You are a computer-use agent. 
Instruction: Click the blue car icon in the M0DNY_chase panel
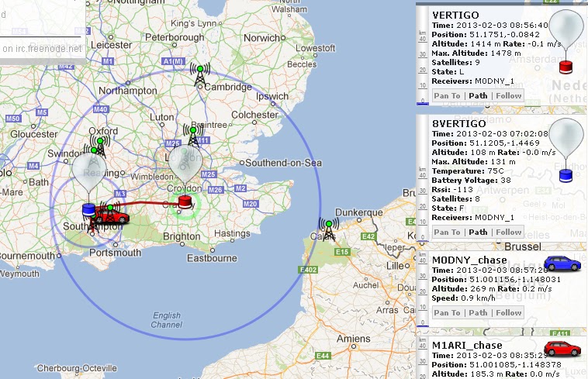click(x=562, y=264)
